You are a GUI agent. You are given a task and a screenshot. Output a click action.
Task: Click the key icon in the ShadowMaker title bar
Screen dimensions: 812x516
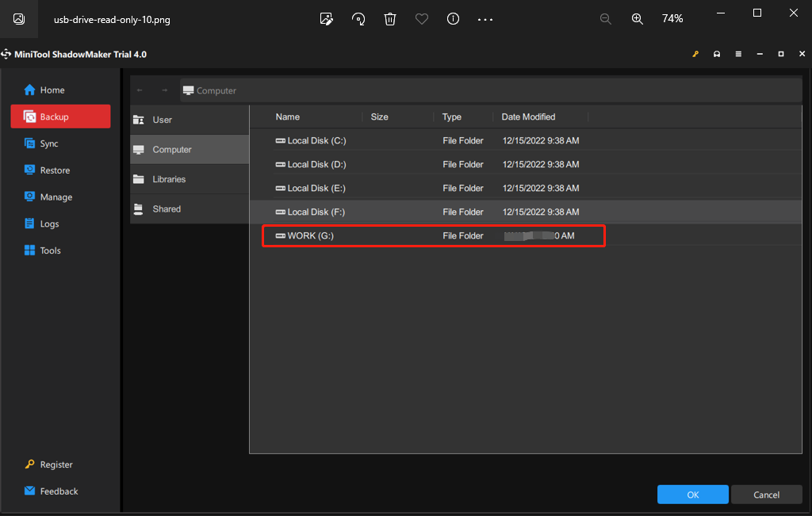pos(695,54)
